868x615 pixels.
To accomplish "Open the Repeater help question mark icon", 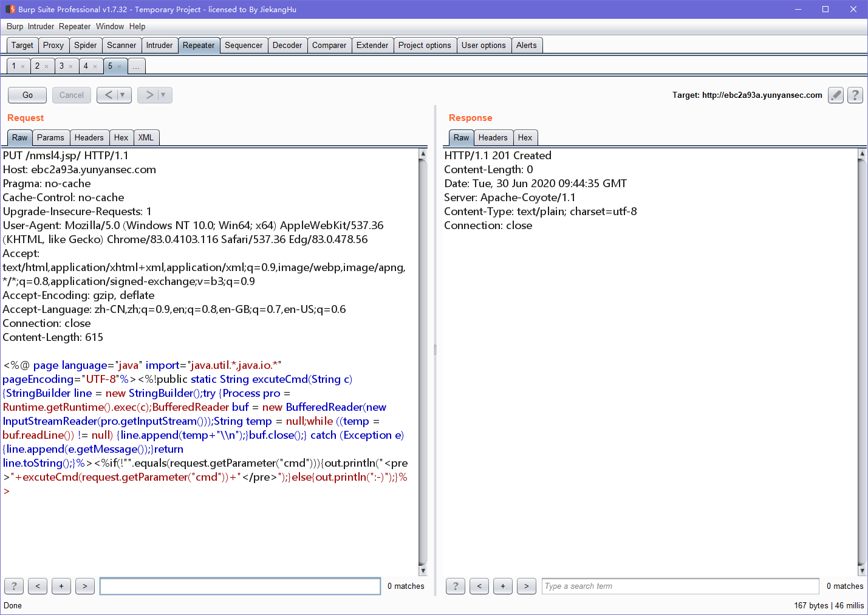I will click(855, 95).
